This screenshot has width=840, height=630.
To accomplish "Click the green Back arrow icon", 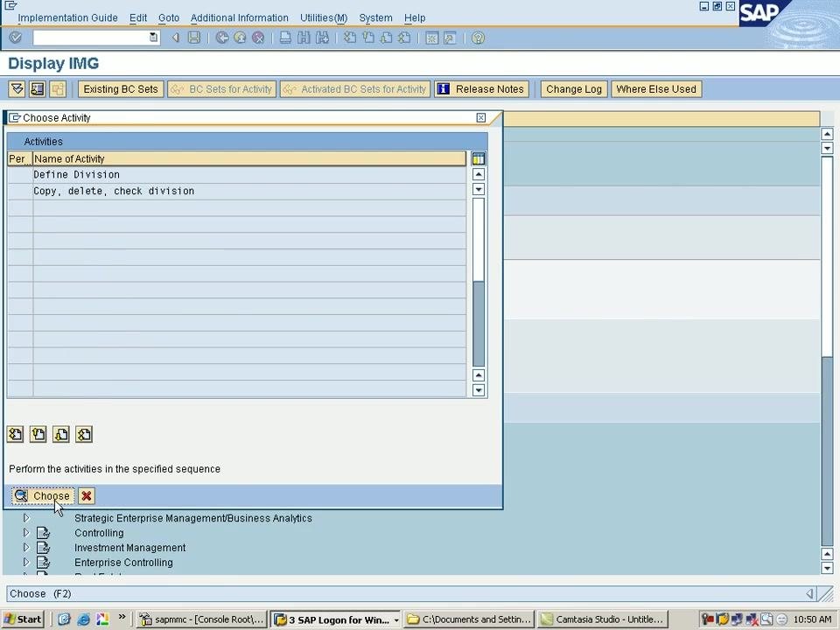I will [x=221, y=38].
